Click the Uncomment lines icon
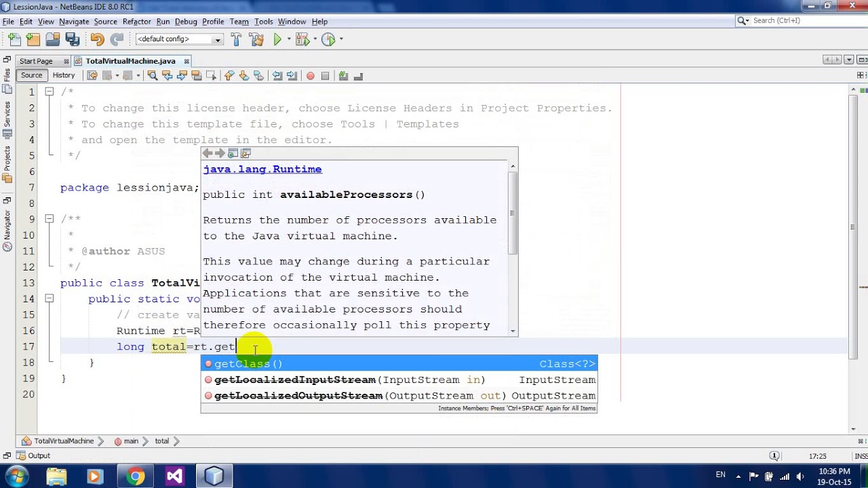The height and width of the screenshot is (488, 868). [x=358, y=76]
